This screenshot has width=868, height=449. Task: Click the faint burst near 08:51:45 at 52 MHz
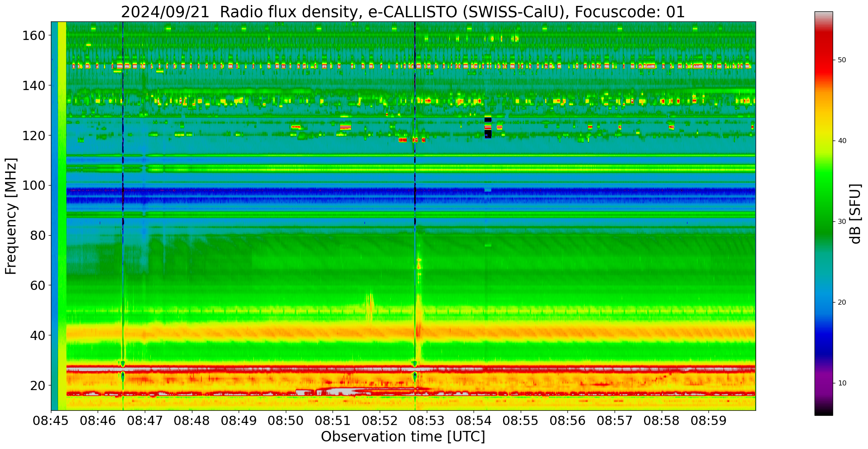(370, 306)
